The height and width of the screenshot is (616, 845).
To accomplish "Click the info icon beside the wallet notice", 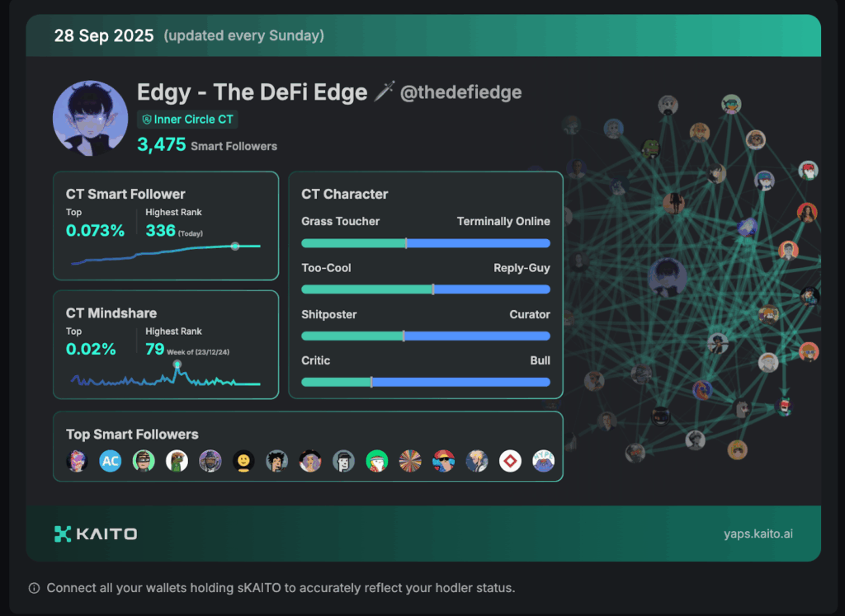I will click(x=34, y=588).
